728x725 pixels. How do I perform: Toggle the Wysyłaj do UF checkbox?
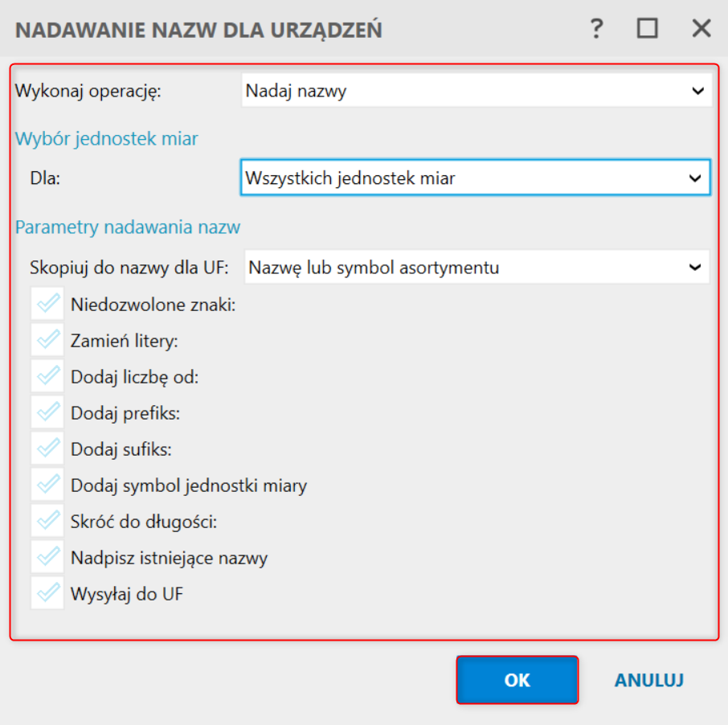point(48,595)
